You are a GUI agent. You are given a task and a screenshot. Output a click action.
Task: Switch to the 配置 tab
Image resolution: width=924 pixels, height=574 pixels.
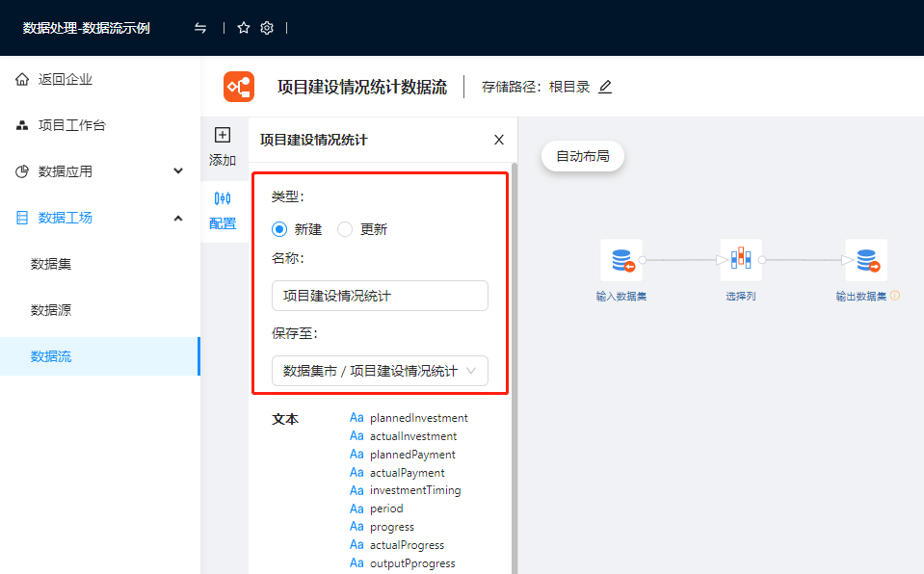223,209
